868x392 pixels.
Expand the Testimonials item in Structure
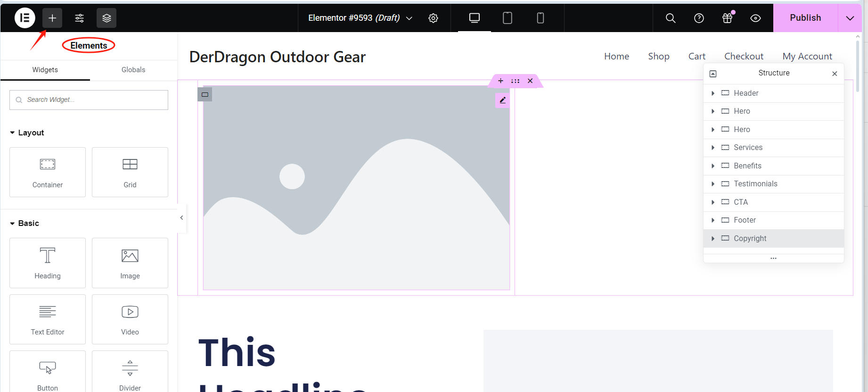(713, 184)
